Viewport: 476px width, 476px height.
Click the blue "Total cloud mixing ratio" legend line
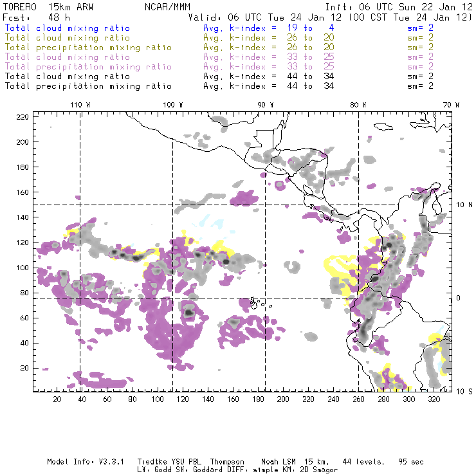[x=68, y=28]
